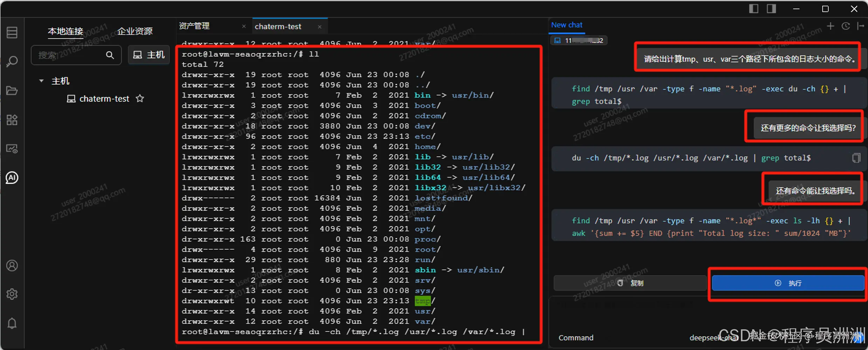This screenshot has height=350, width=868.
Task: Close the chaterm-test terminal tab
Action: [320, 27]
